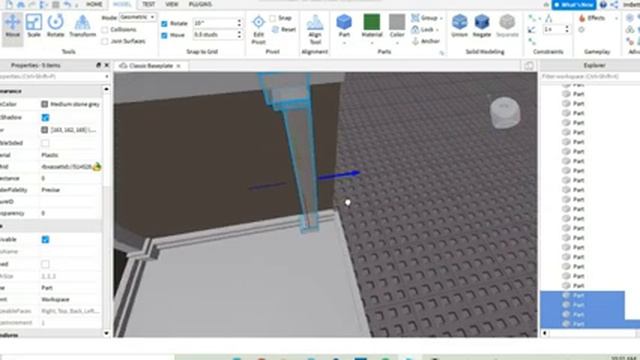Switch to the MODEL ribbon tab
The image size is (640, 360).
[122, 4]
